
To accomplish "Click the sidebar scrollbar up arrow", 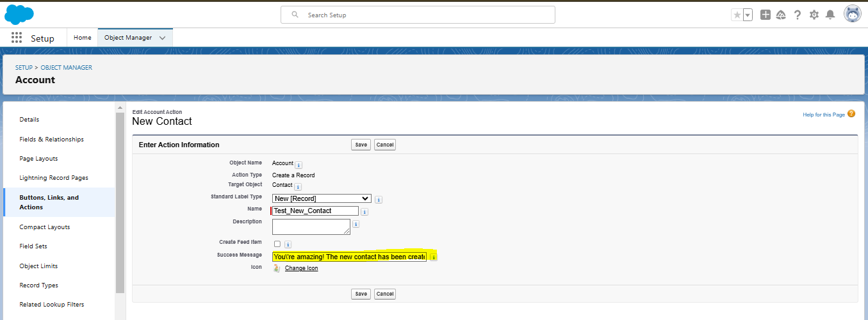I will click(x=120, y=107).
